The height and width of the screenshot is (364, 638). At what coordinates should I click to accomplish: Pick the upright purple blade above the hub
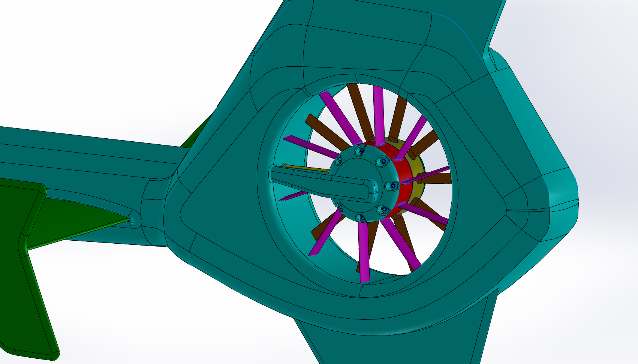coord(378,115)
